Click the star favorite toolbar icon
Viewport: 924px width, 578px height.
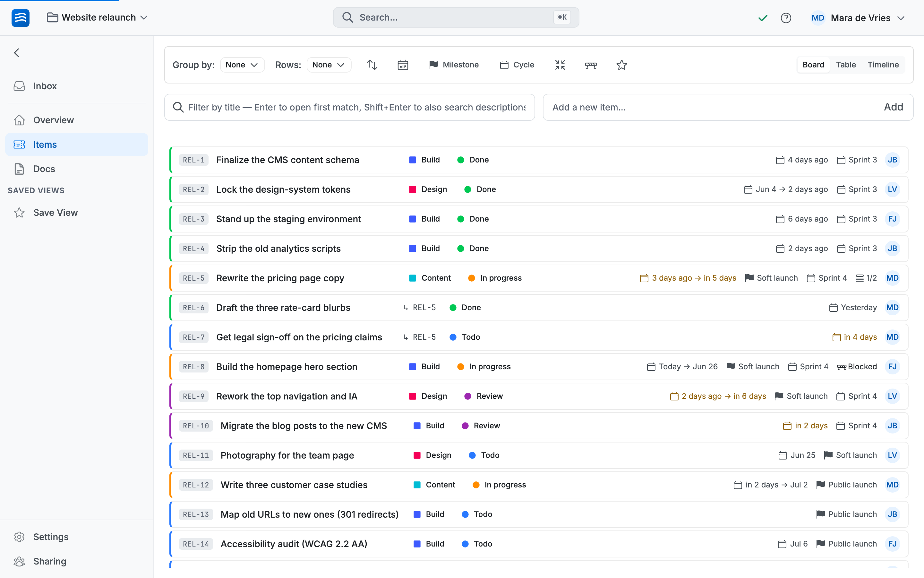[621, 65]
